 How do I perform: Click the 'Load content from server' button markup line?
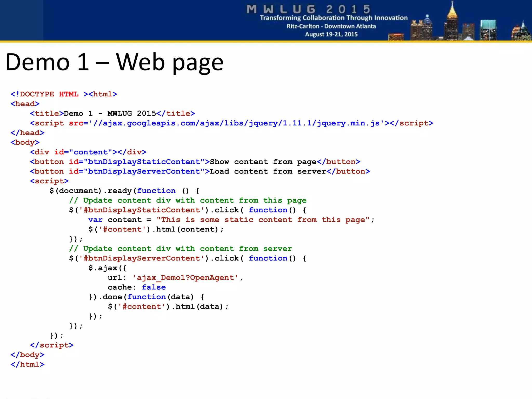point(200,171)
